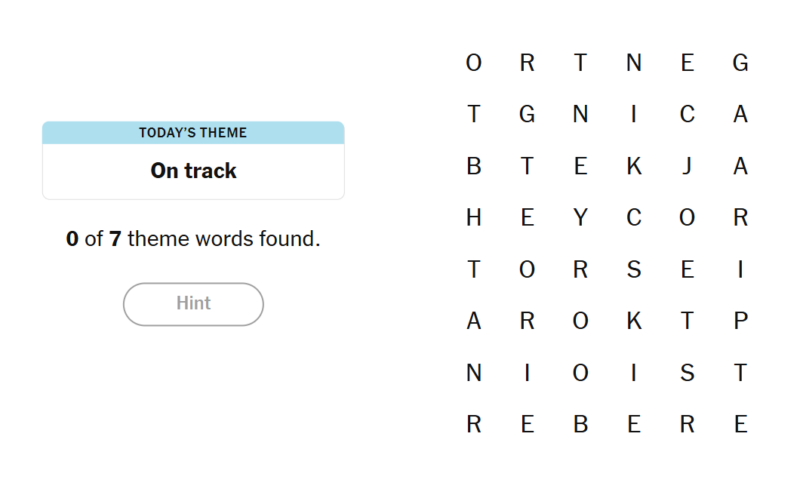
Task: Select the letter B in the bottom row
Action: coord(580,425)
